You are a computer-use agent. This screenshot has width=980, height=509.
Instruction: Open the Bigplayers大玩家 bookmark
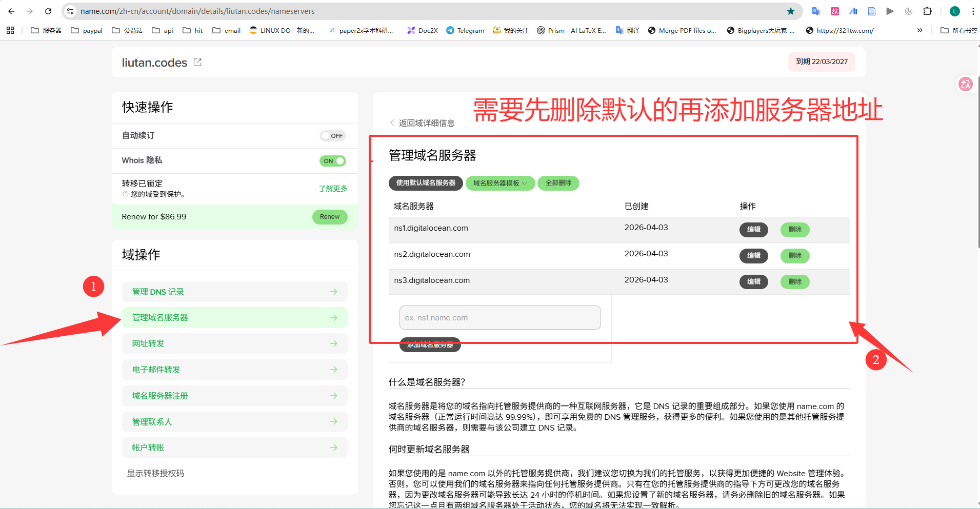[761, 30]
